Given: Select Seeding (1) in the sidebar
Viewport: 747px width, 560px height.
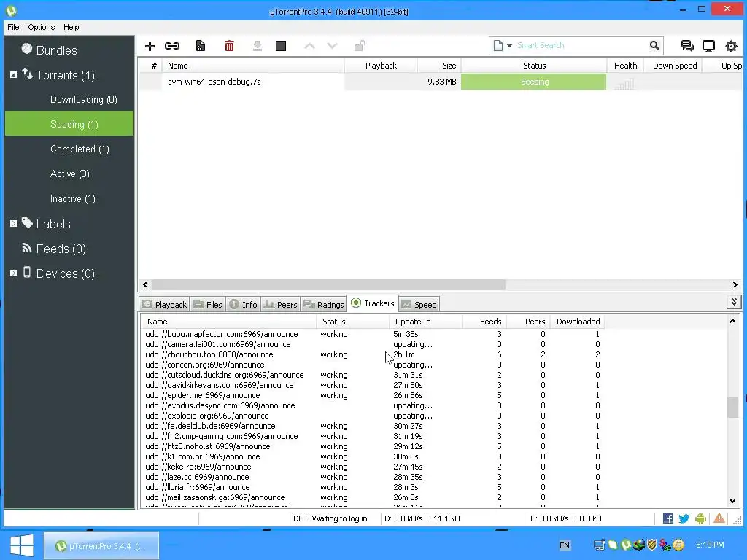Looking at the screenshot, I should pos(69,124).
